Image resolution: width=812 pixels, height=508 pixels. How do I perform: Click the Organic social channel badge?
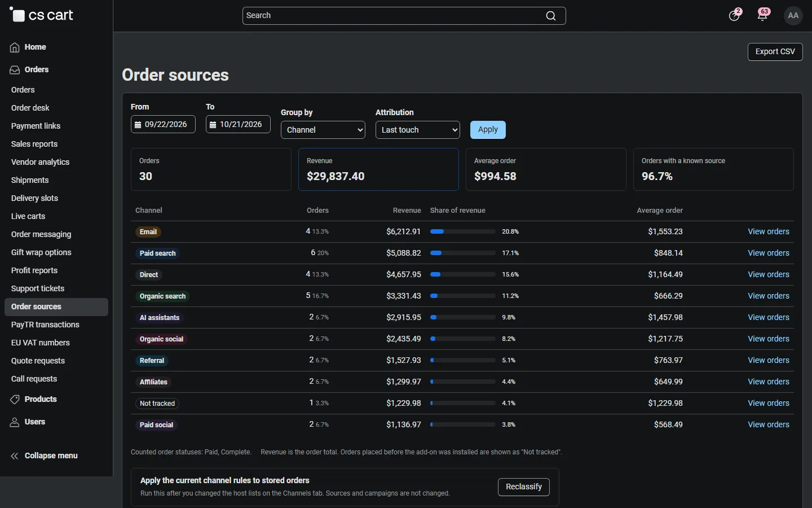[161, 339]
